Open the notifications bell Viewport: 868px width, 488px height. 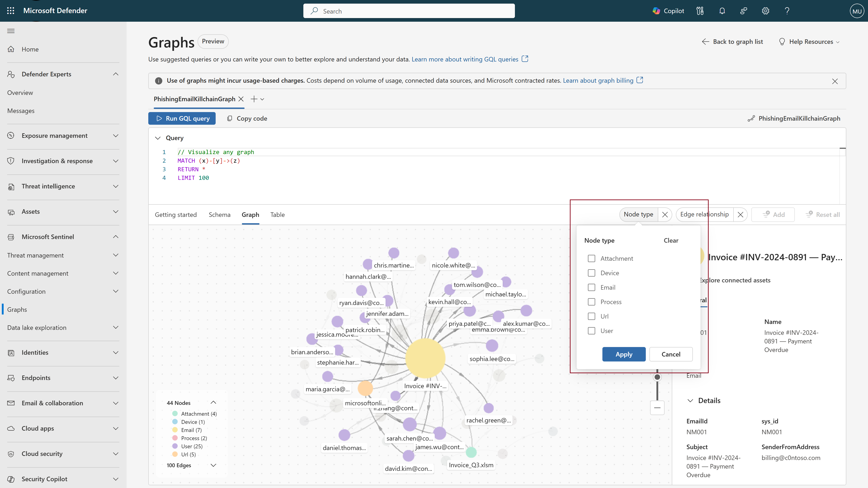click(x=722, y=11)
